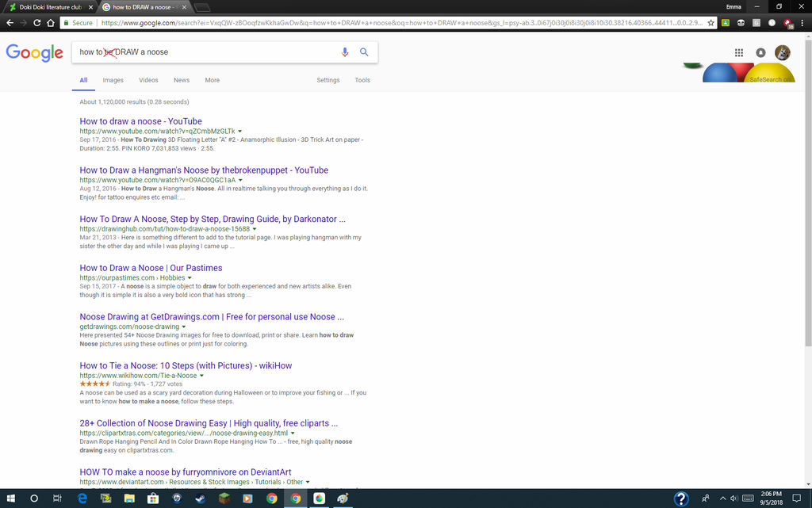The width and height of the screenshot is (812, 508).
Task: Click the page vertical scrollbar
Action: tap(808, 192)
